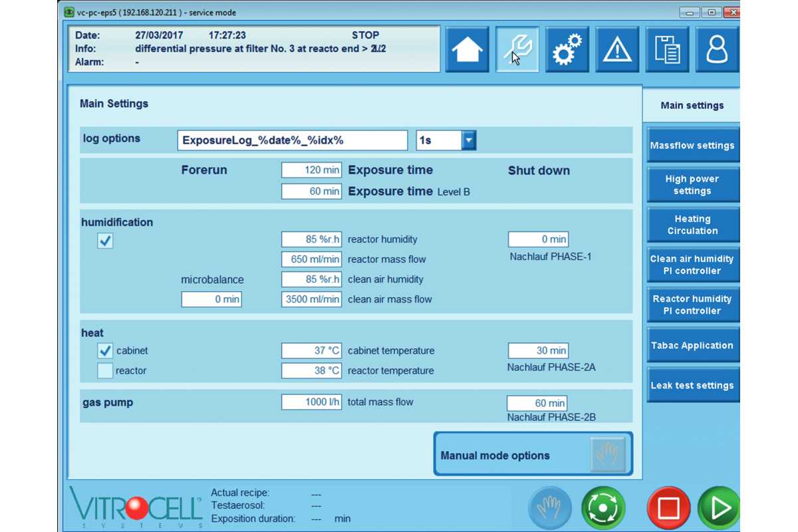Click the ExposureLog file name field
798x532 pixels.
[292, 140]
